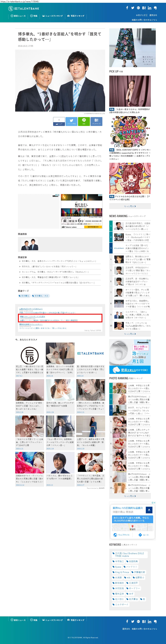Open PICK UP feature 松井珠理奈 photo
The width and height of the screenshot is (166, 644).
[x=130, y=91]
